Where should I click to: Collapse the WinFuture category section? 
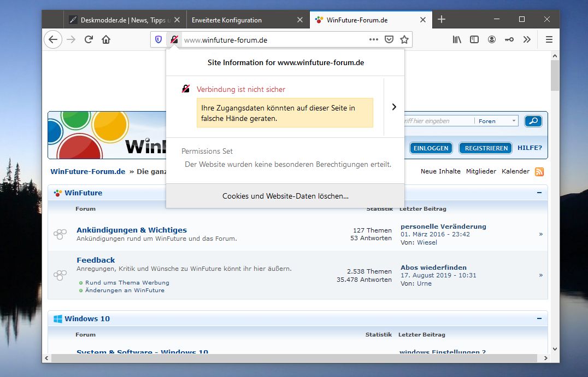coord(539,193)
